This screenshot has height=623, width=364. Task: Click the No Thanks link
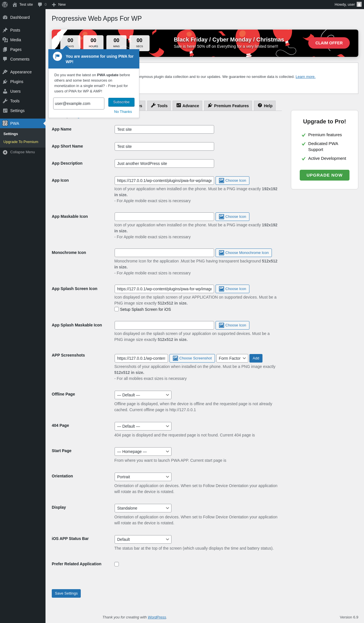(x=123, y=112)
